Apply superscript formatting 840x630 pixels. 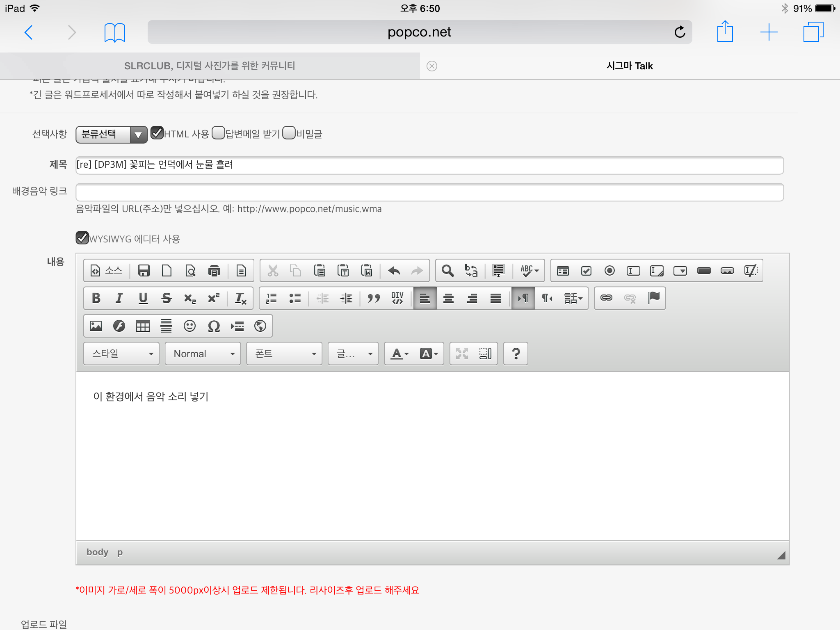[x=214, y=298]
